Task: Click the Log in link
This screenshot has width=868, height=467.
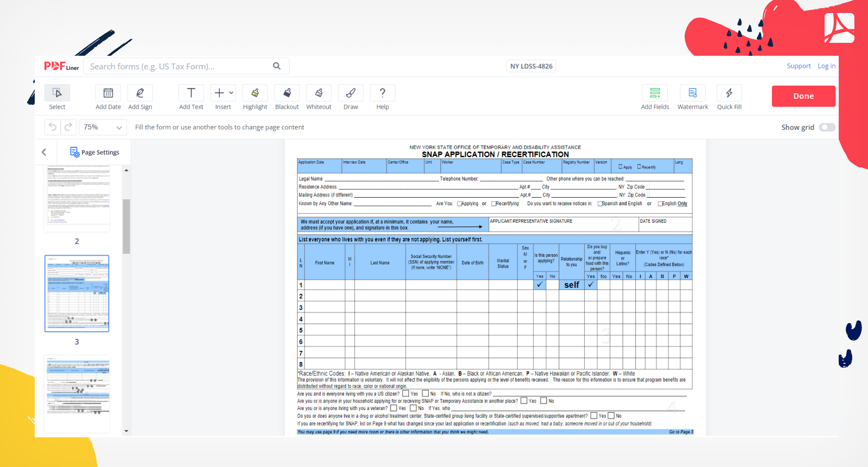Action: pyautogui.click(x=826, y=66)
